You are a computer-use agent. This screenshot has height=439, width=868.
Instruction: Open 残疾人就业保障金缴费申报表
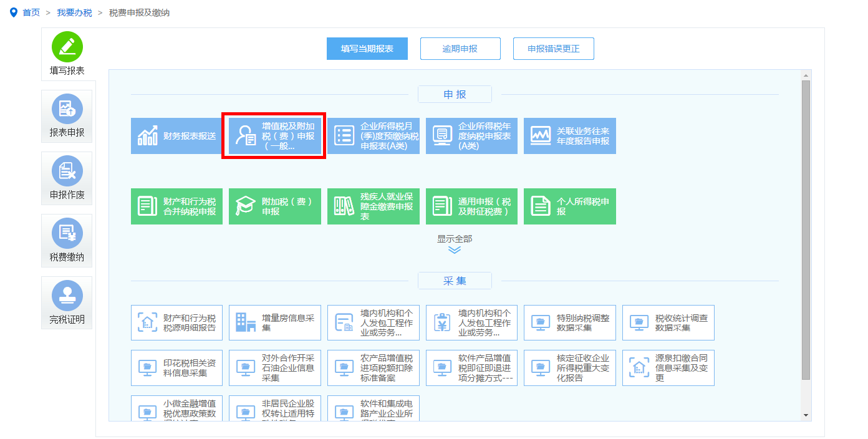[373, 206]
